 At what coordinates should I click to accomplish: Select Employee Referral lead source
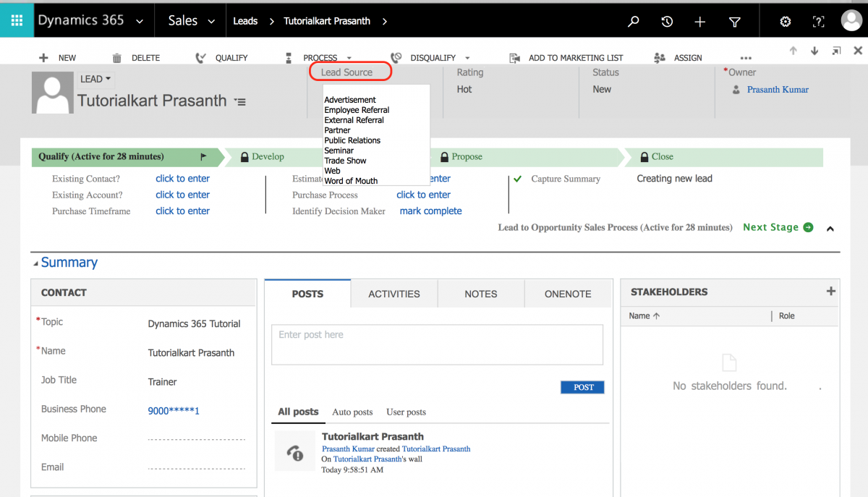tap(357, 110)
